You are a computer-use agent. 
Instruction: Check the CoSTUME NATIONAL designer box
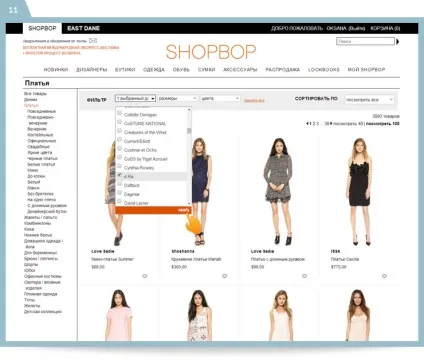tap(119, 122)
